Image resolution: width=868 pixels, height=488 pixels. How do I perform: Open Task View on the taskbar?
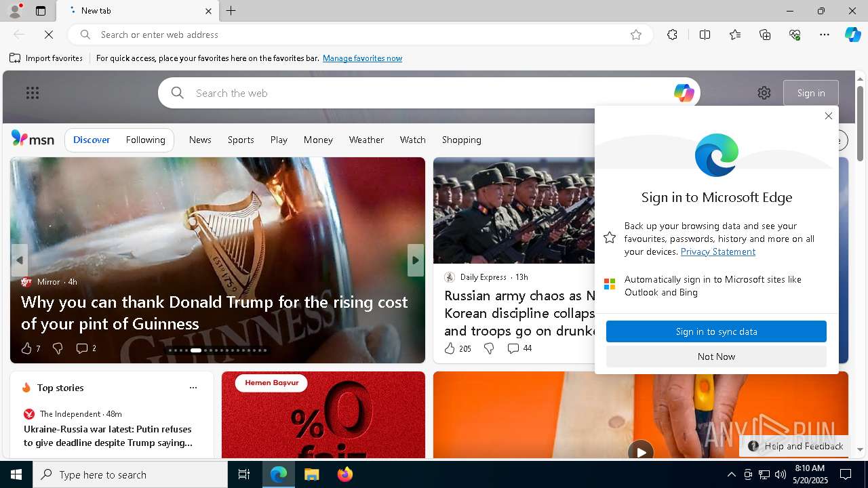[244, 474]
